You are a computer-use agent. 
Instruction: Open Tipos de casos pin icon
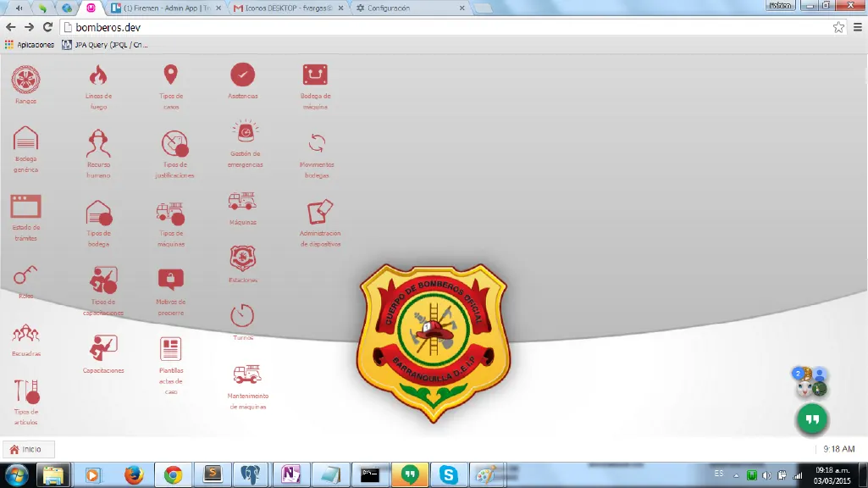point(170,75)
